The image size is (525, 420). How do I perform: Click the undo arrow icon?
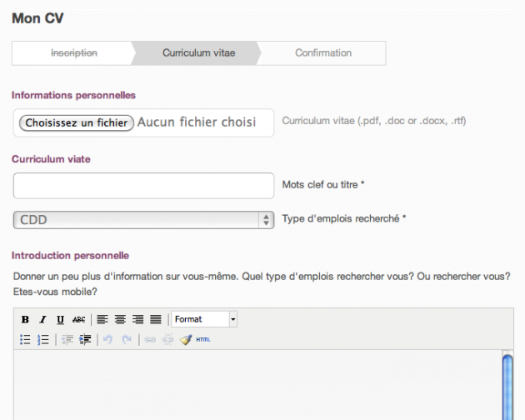click(107, 340)
